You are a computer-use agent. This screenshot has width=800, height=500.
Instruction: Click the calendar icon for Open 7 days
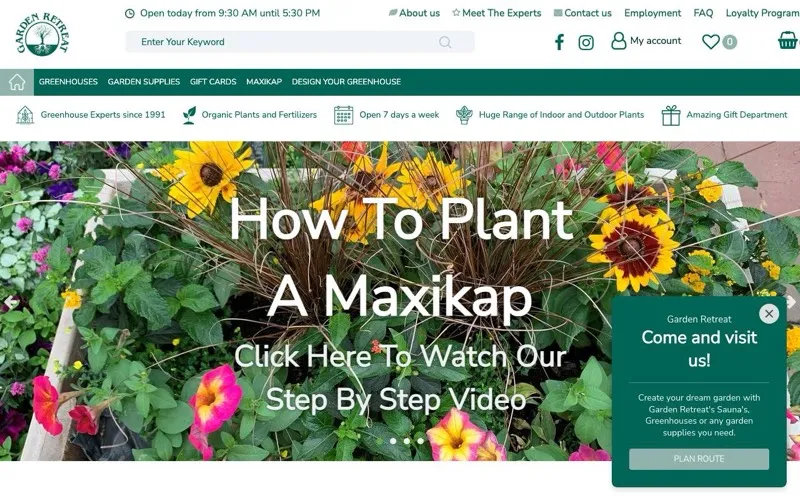(343, 115)
